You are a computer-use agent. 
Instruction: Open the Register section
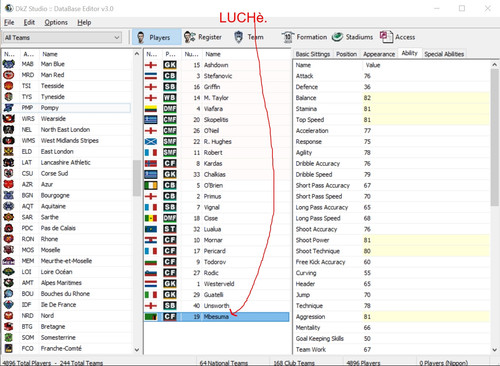[x=202, y=37]
